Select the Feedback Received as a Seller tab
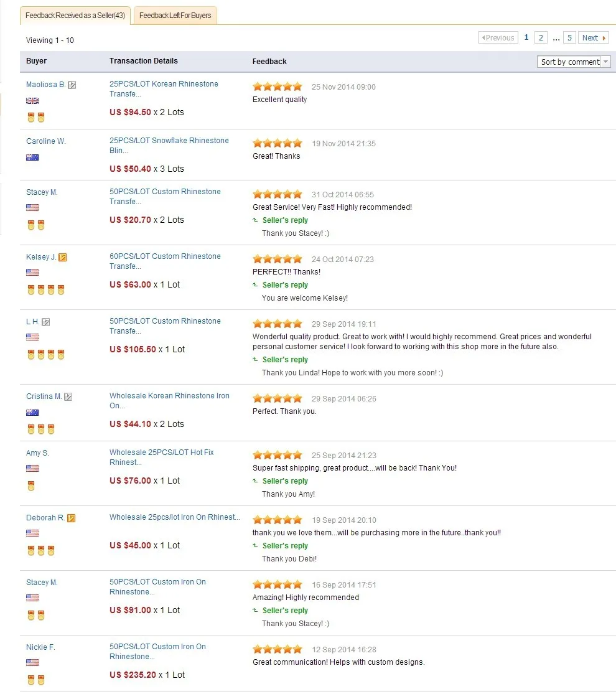The width and height of the screenshot is (616, 694). tap(75, 16)
